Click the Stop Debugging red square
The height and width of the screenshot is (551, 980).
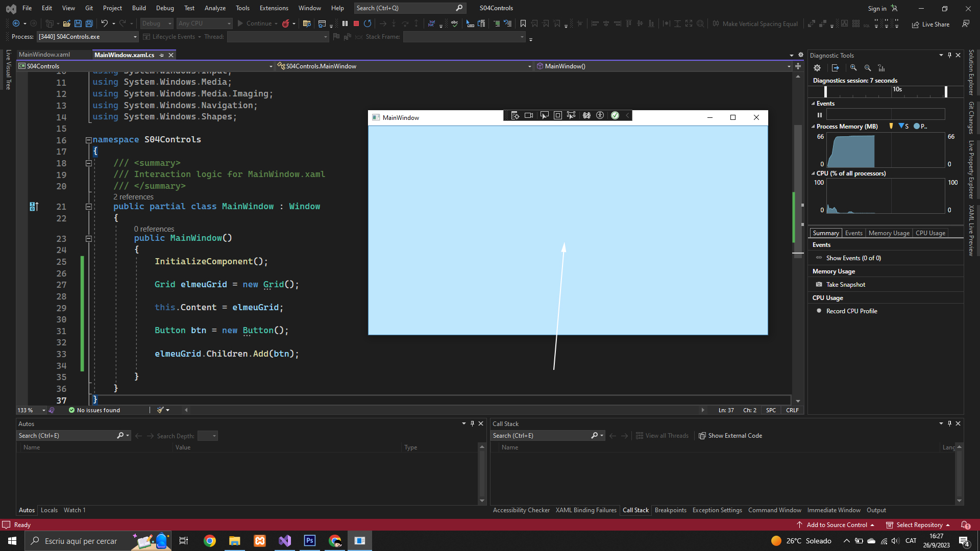pos(356,23)
